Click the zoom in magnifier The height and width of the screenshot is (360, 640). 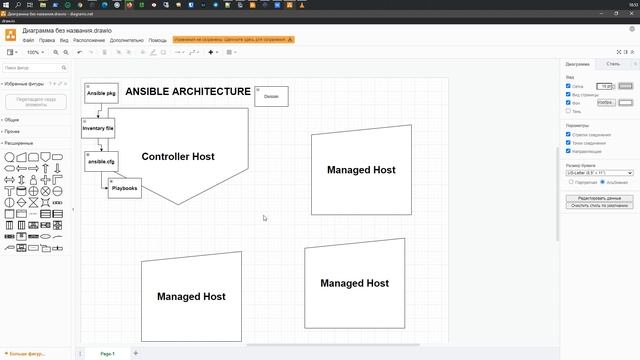click(x=56, y=52)
